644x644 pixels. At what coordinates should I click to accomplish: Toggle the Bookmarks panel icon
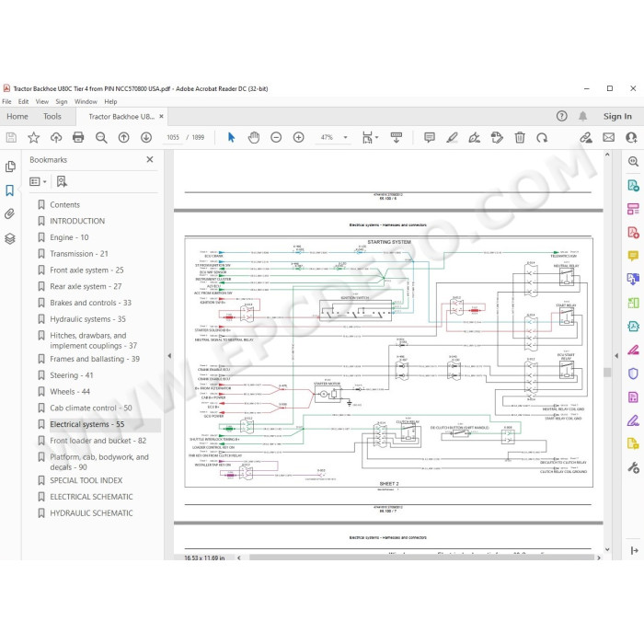[x=10, y=190]
